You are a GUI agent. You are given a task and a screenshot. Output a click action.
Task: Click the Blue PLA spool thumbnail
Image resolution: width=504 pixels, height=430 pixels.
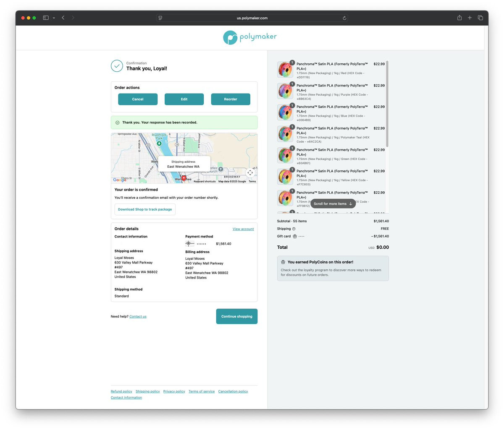coord(285,112)
